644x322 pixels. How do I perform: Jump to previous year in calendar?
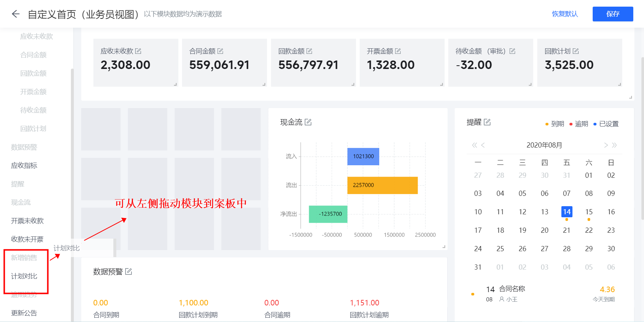click(x=474, y=145)
